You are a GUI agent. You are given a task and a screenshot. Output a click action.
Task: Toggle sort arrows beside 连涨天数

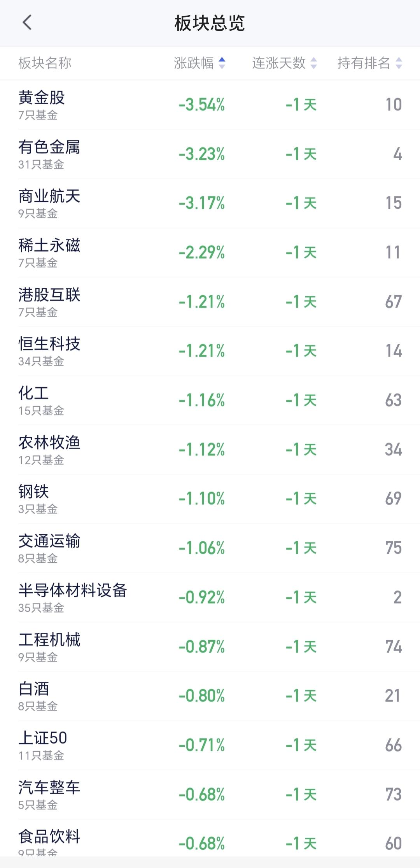313,63
